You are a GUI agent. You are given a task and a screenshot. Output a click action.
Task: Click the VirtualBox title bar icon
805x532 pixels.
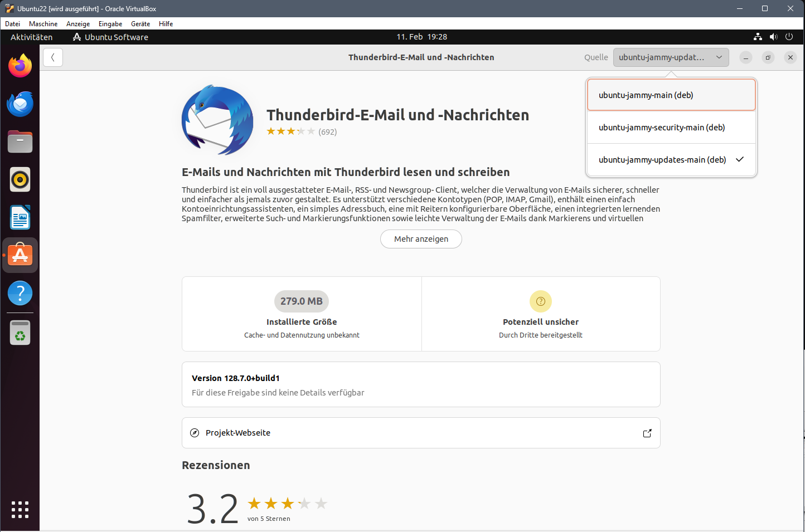pos(9,8)
